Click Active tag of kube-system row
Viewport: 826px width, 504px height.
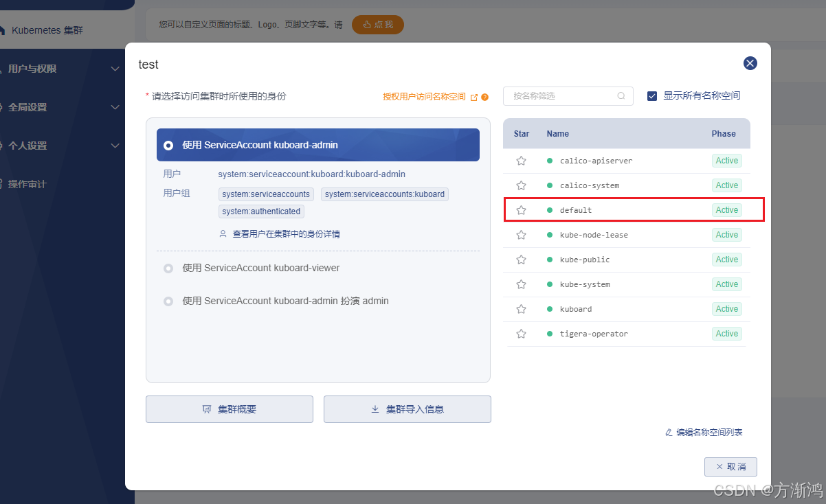click(x=727, y=284)
